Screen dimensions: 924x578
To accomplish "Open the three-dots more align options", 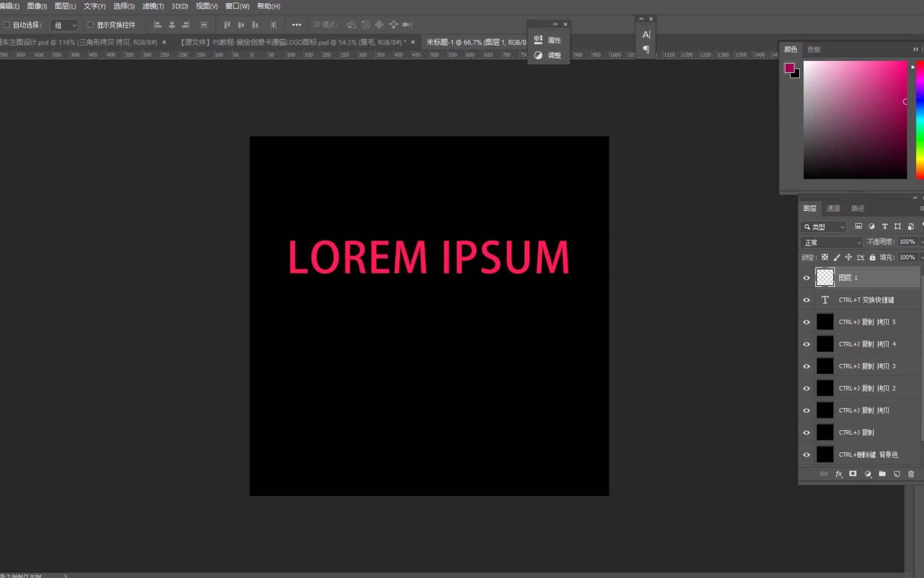I will (296, 25).
